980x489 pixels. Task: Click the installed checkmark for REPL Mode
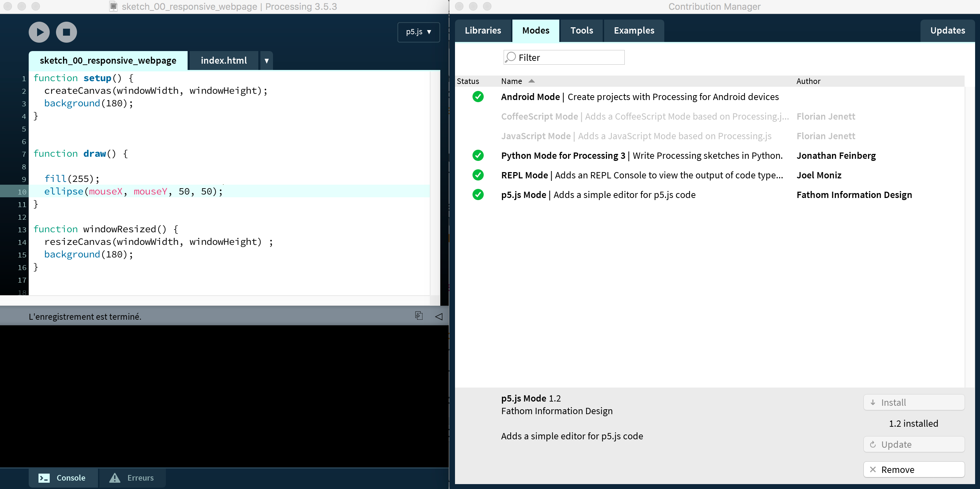point(478,175)
